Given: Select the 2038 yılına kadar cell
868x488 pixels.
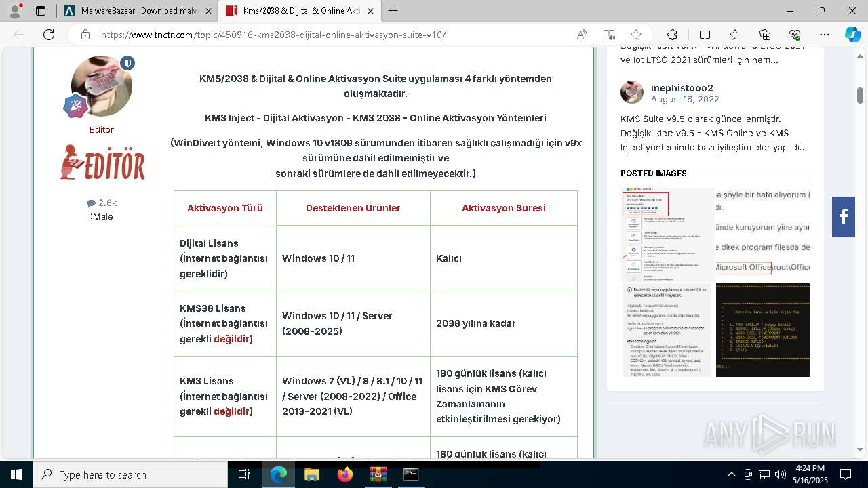Looking at the screenshot, I should click(504, 323).
